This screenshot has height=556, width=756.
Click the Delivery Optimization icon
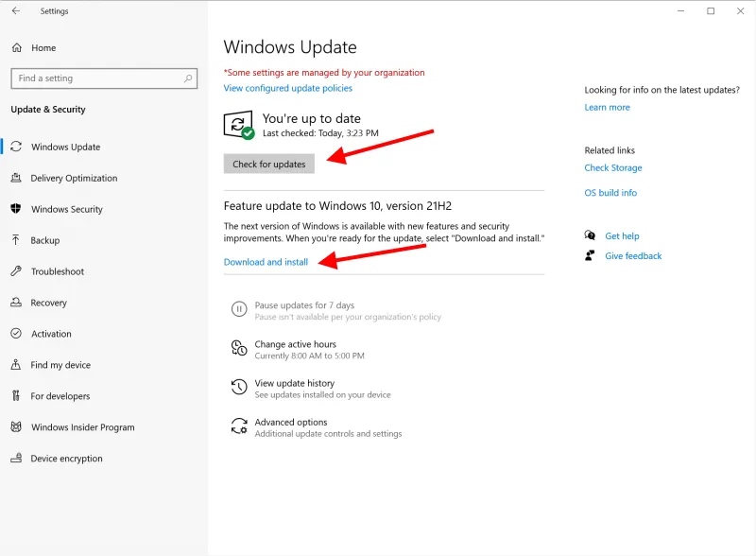pos(16,178)
